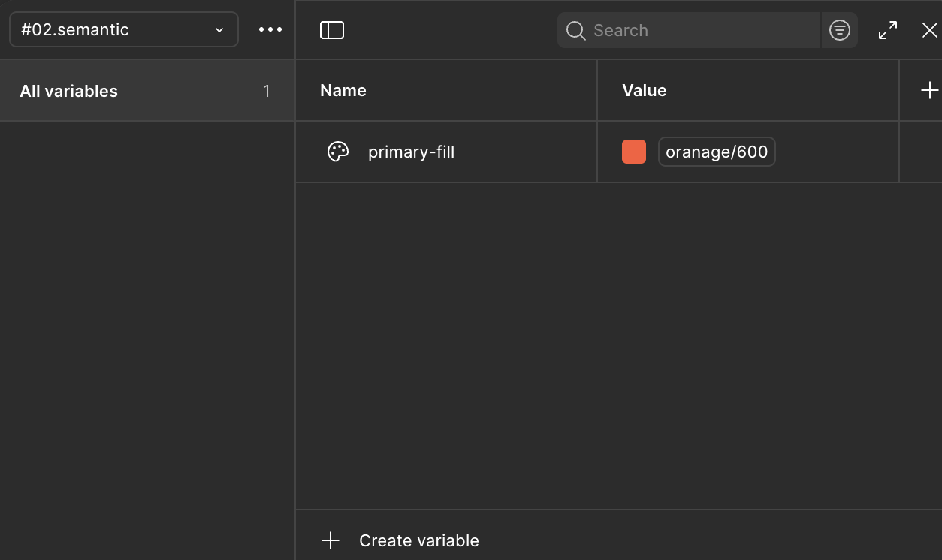942x560 pixels.
Task: Open the collection options ellipsis menu
Action: click(270, 30)
